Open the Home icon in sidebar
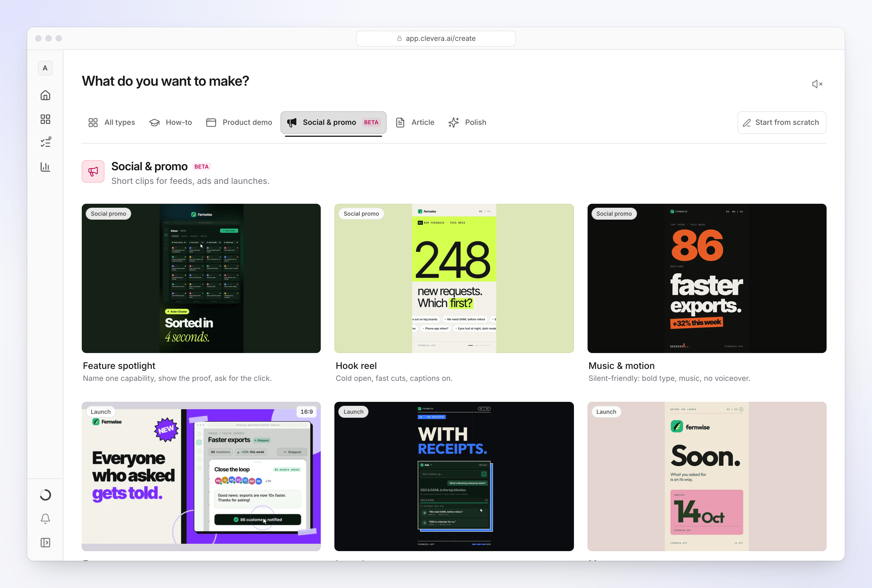The height and width of the screenshot is (588, 872). 45,95
